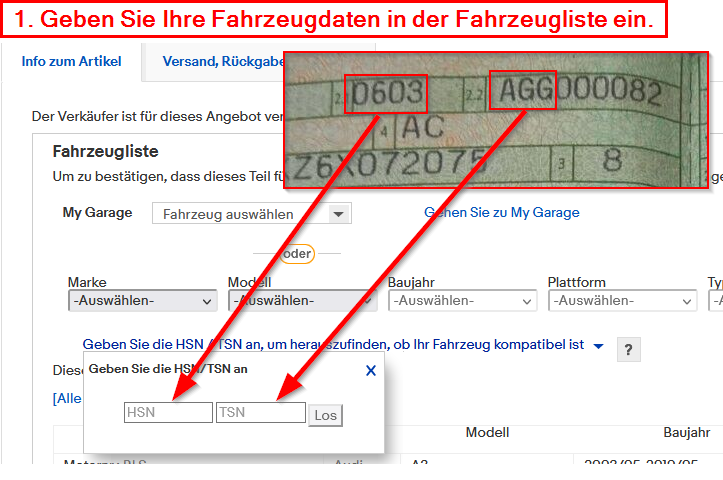
Task: Expand the Marke dropdown
Action: 142,301
